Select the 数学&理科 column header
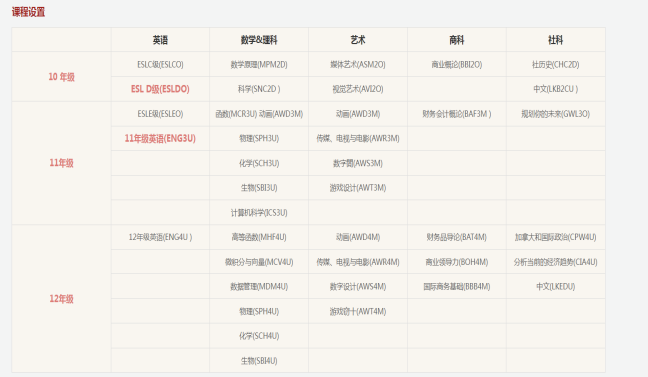The height and width of the screenshot is (377, 648). 259,40
